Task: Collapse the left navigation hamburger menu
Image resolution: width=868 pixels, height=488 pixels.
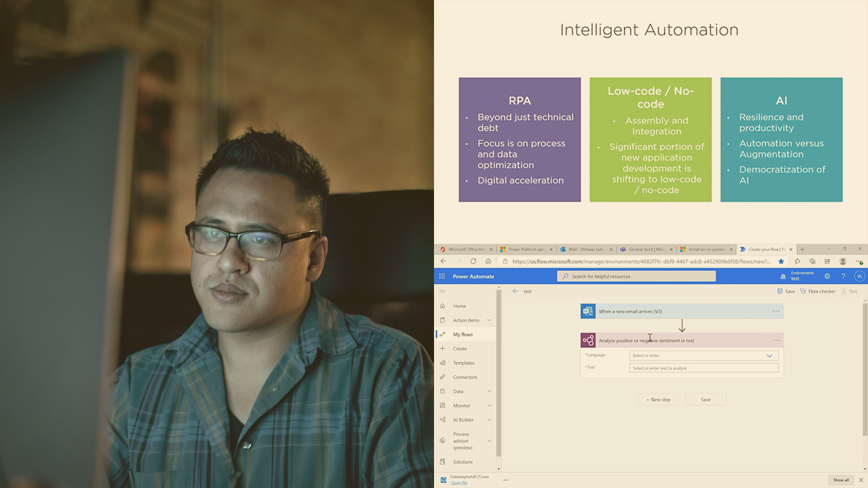Action: point(442,291)
